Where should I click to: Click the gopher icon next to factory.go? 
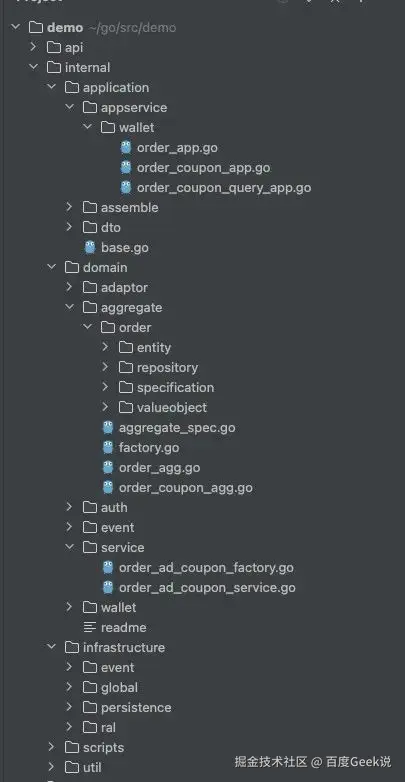click(x=108, y=447)
